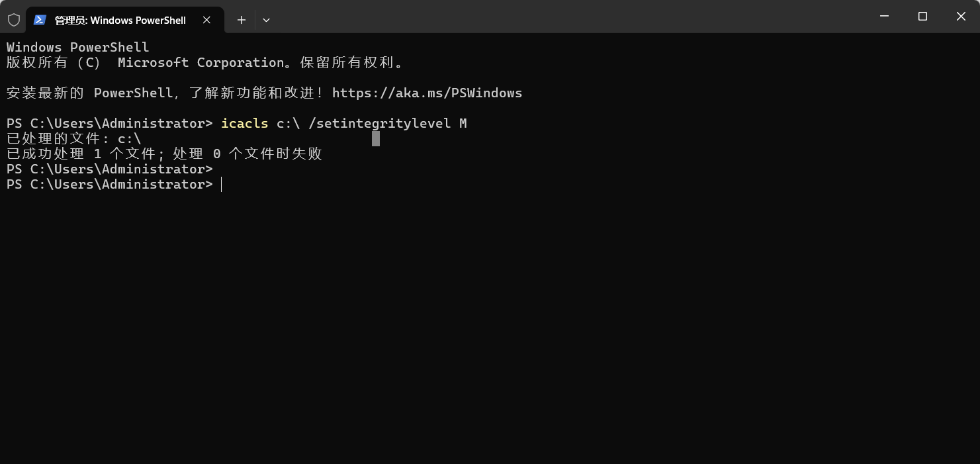Click Microsoft Corporation in the copyright line
This screenshot has height=464, width=980.
coord(201,62)
